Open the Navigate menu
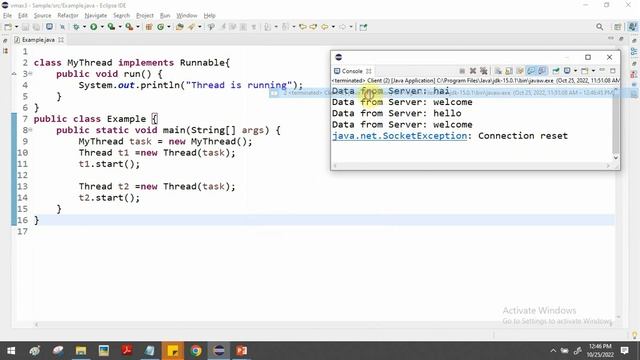The width and height of the screenshot is (640, 360). click(96, 16)
